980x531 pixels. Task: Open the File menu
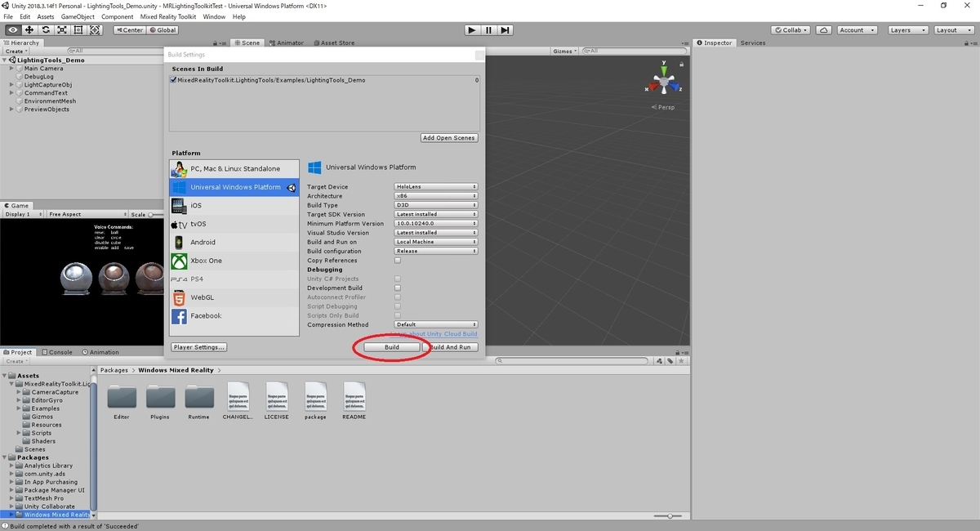coord(8,16)
